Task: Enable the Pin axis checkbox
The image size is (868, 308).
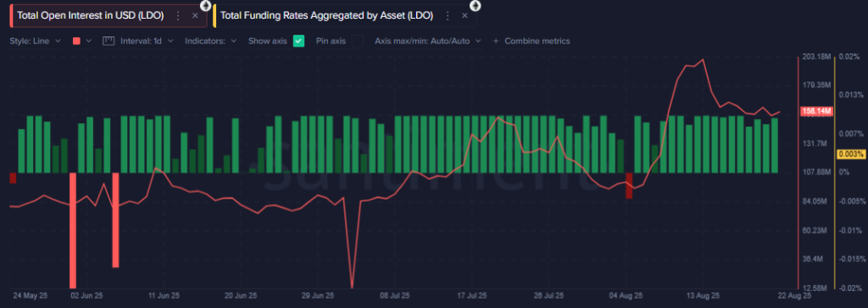Action: pos(359,41)
